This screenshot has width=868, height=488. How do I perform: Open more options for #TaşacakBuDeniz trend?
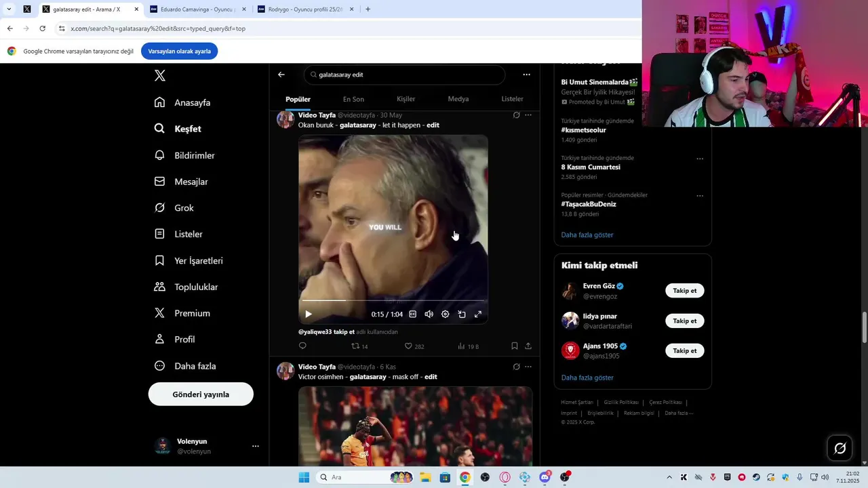pos(700,196)
